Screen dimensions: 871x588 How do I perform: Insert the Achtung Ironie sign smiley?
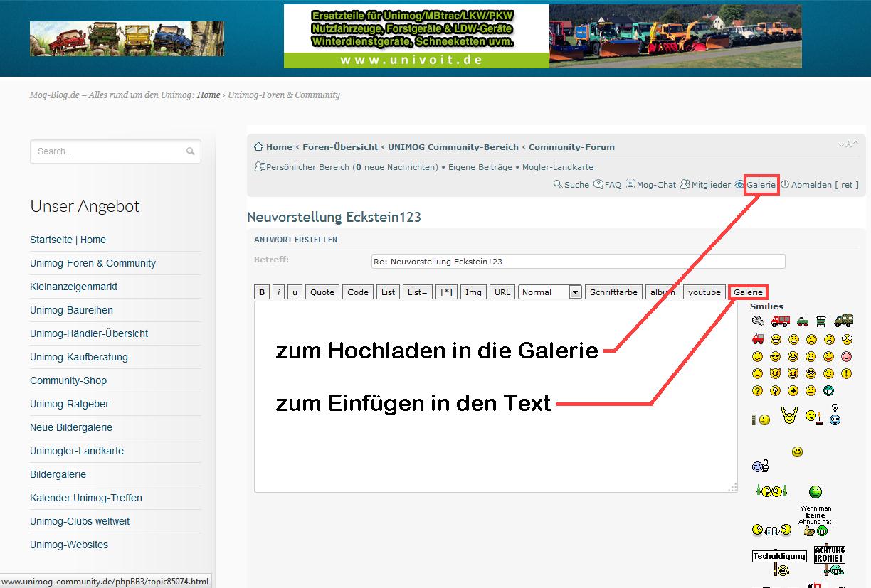point(829,560)
